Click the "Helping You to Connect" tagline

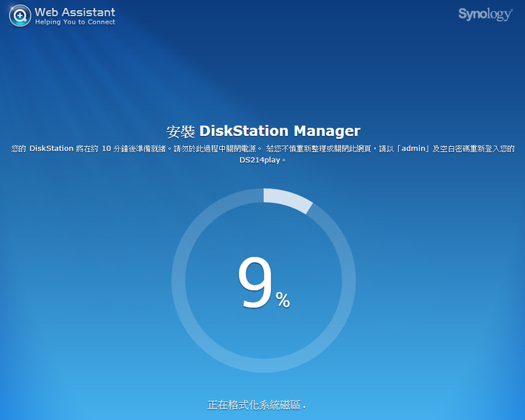[x=75, y=22]
